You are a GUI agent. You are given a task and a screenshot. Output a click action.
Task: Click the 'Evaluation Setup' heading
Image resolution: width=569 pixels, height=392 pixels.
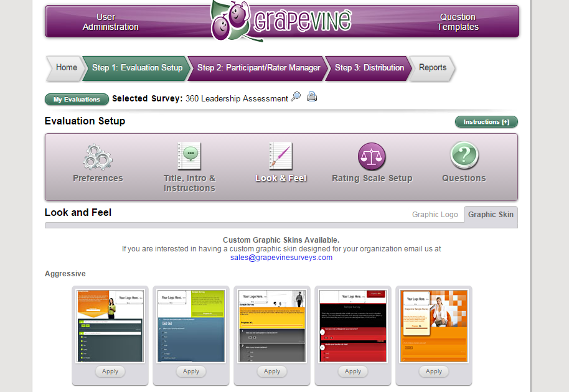point(85,121)
